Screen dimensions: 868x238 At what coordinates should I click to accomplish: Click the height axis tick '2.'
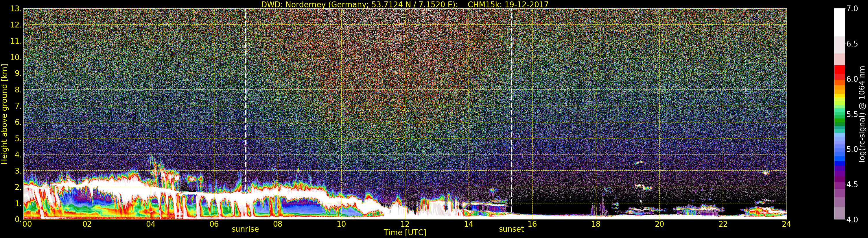click(x=18, y=187)
